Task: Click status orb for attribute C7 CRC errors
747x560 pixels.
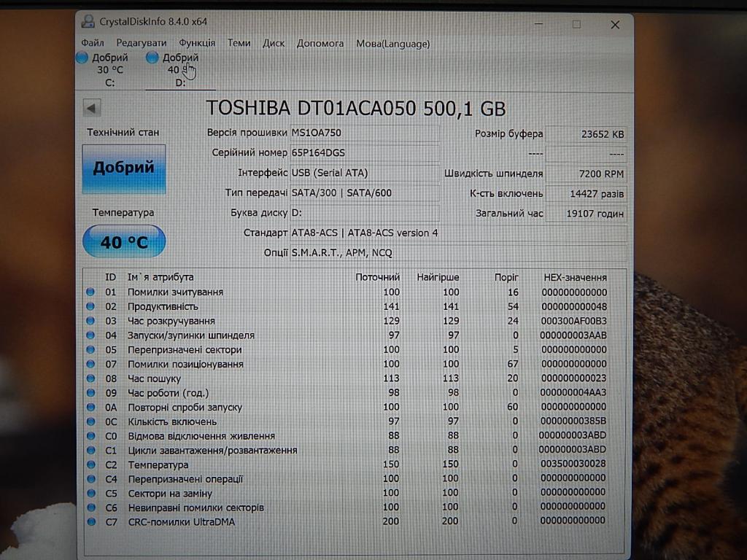Action: tap(90, 522)
